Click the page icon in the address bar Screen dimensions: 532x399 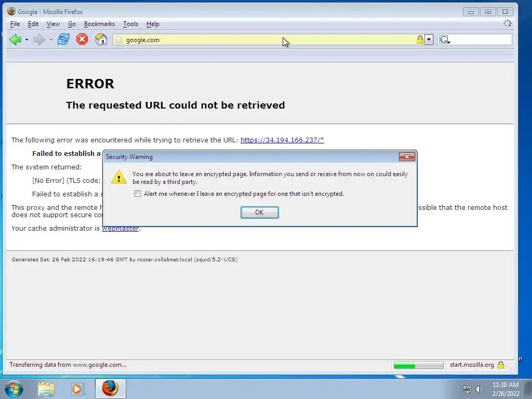(x=119, y=40)
